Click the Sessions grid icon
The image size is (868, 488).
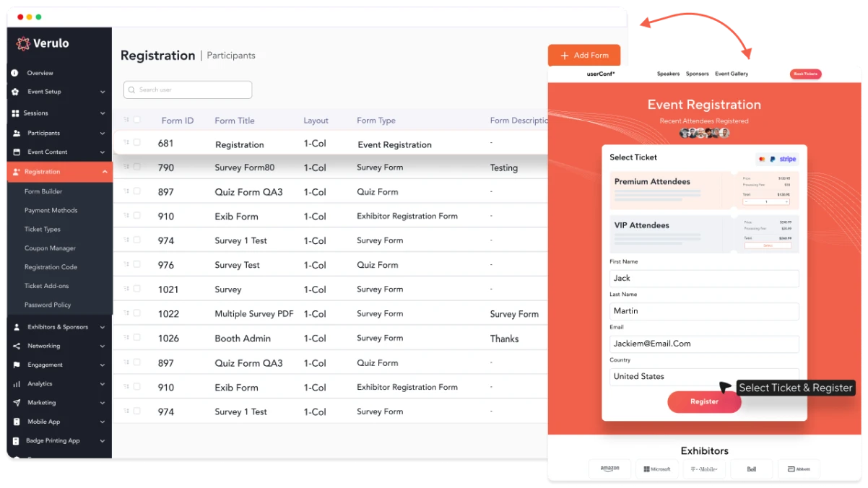(x=15, y=113)
